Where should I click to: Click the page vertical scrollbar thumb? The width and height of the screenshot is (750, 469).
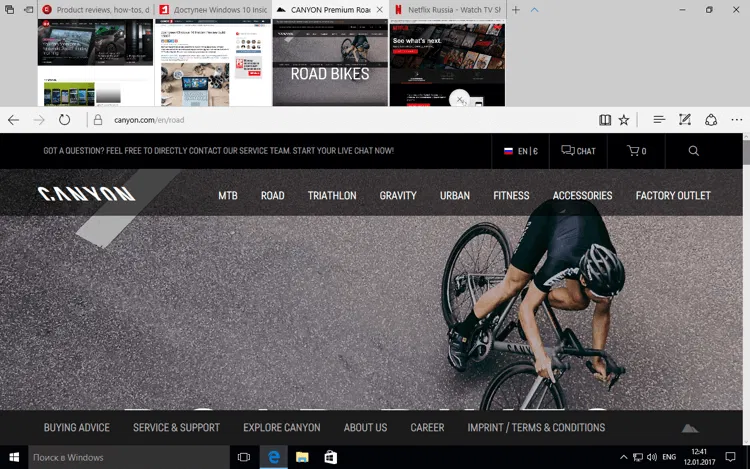746,152
